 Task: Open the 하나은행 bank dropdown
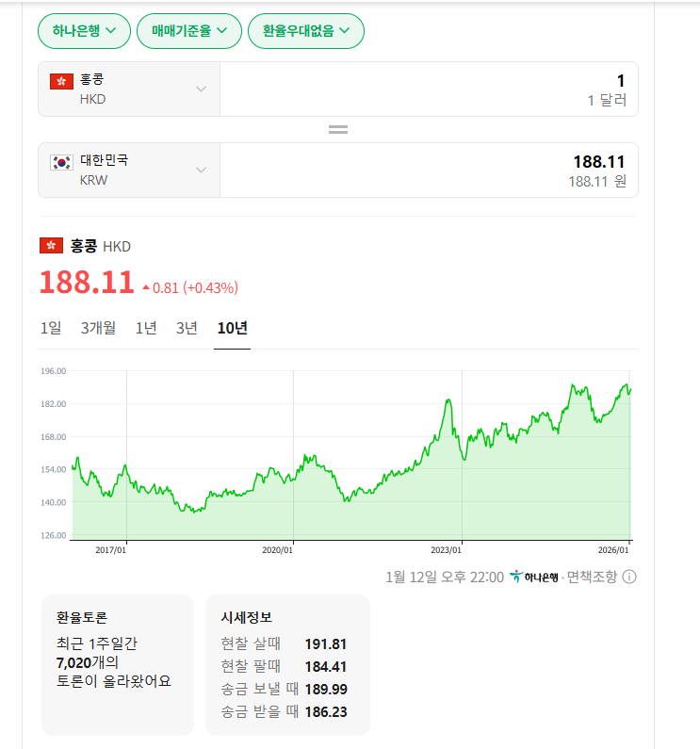(84, 31)
